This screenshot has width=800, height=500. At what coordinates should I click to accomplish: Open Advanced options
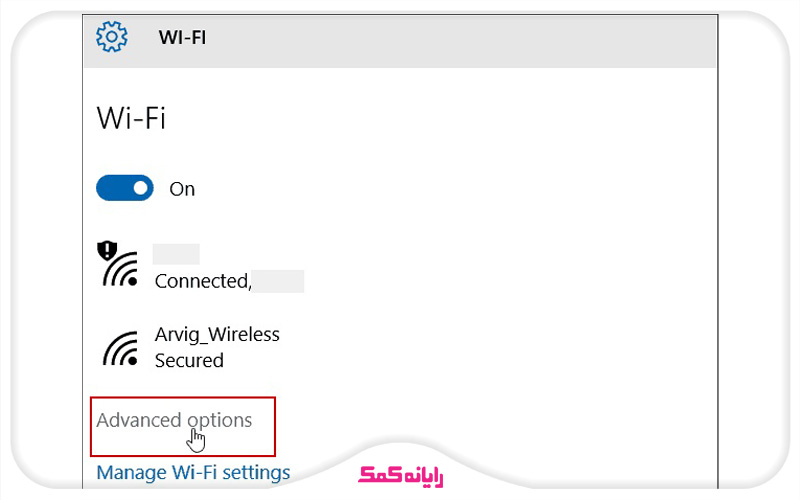point(174,420)
